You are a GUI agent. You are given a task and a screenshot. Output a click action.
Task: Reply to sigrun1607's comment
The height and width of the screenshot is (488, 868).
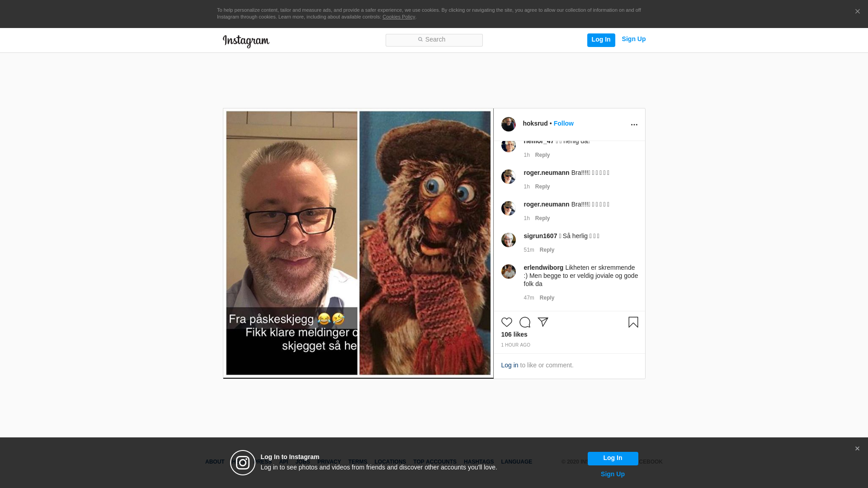point(547,250)
